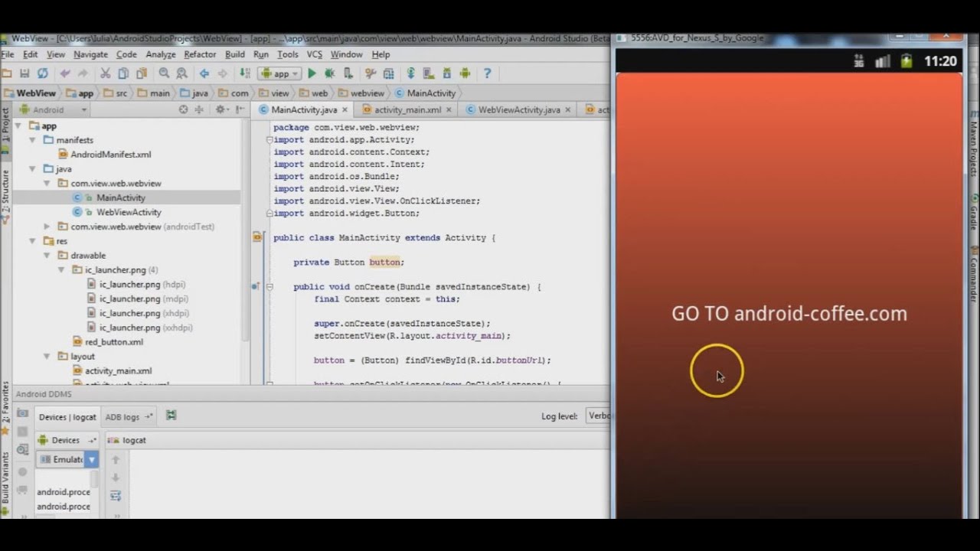Collapse the layout folder in tree
The width and height of the screenshot is (980, 551).
tap(47, 356)
